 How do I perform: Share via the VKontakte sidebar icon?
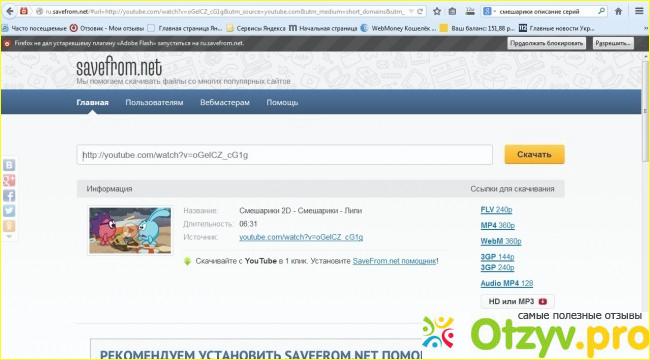[x=9, y=165]
